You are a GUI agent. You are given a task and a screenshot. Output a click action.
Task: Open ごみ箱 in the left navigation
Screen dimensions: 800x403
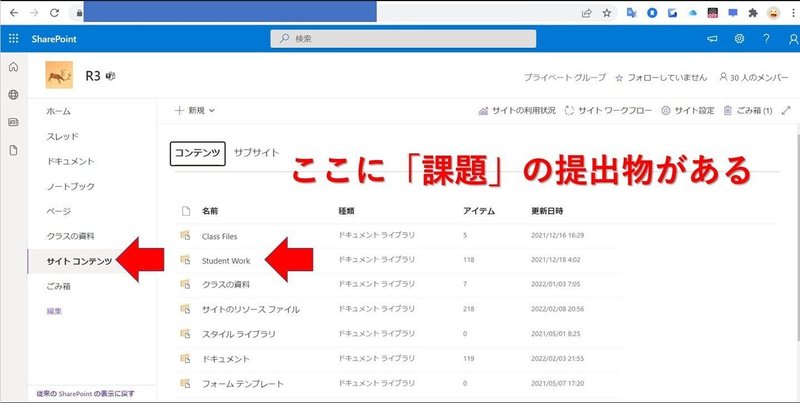tap(59, 286)
